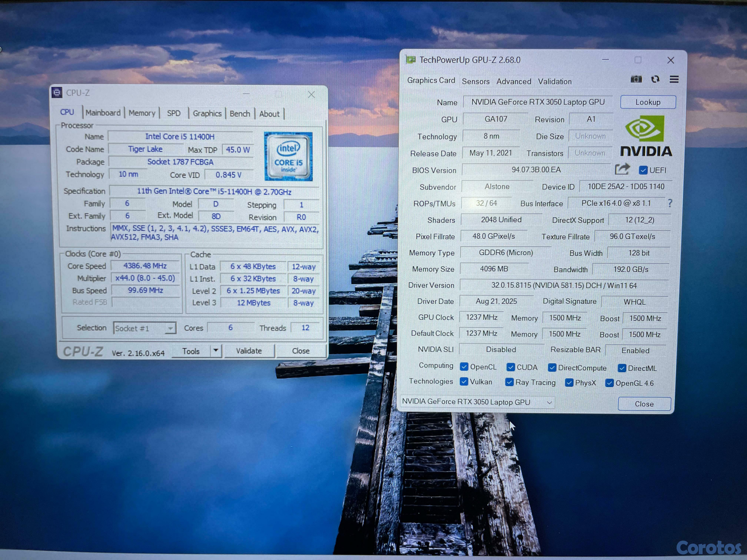Click the Bus Interface question mark
Screen dimensions: 747x560
click(670, 203)
